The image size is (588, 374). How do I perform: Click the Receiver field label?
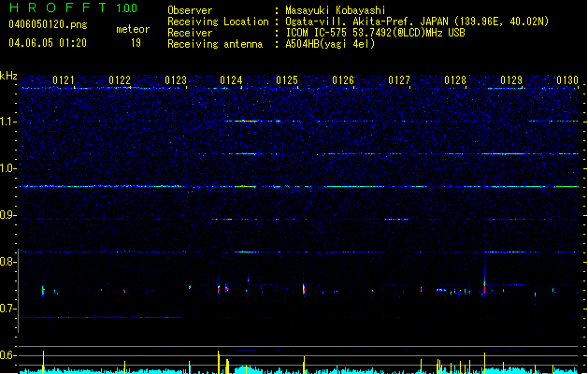190,33
